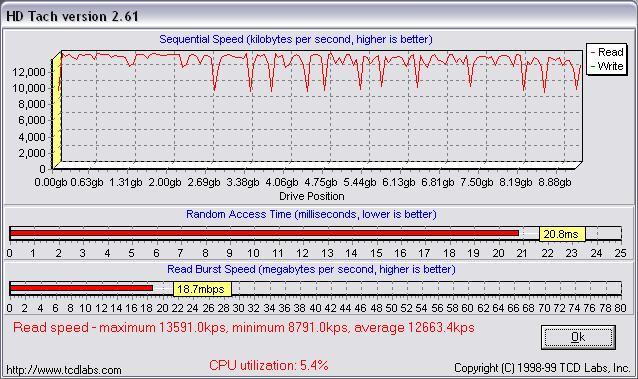Click the 1.31gb drive position label
Image resolution: width=638 pixels, height=379 pixels.
point(126,182)
